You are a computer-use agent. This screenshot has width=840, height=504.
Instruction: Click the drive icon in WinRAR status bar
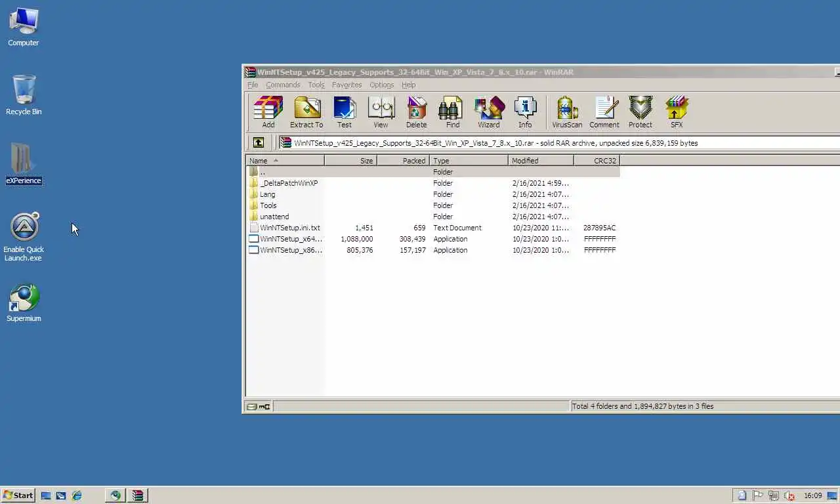click(251, 407)
